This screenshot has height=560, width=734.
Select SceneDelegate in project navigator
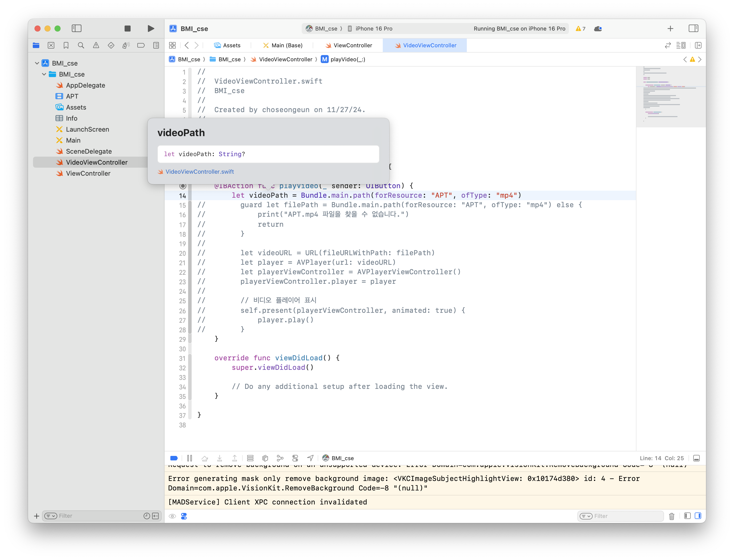[x=89, y=151]
